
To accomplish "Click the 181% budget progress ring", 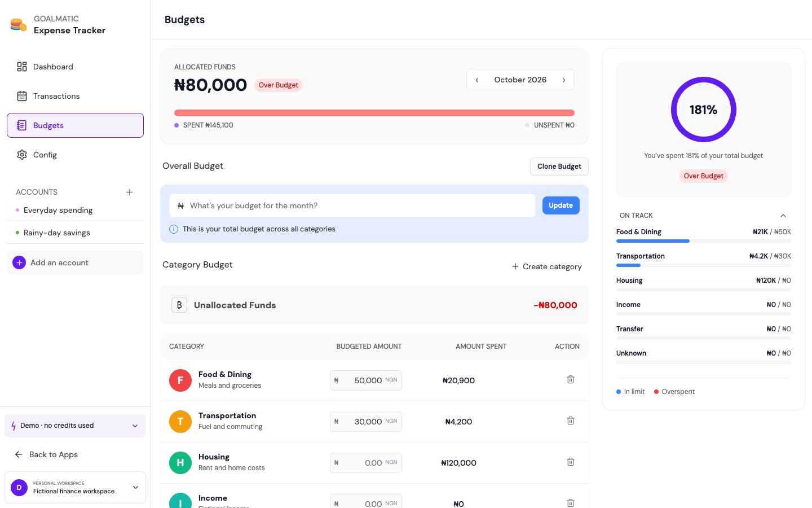I will click(x=704, y=110).
